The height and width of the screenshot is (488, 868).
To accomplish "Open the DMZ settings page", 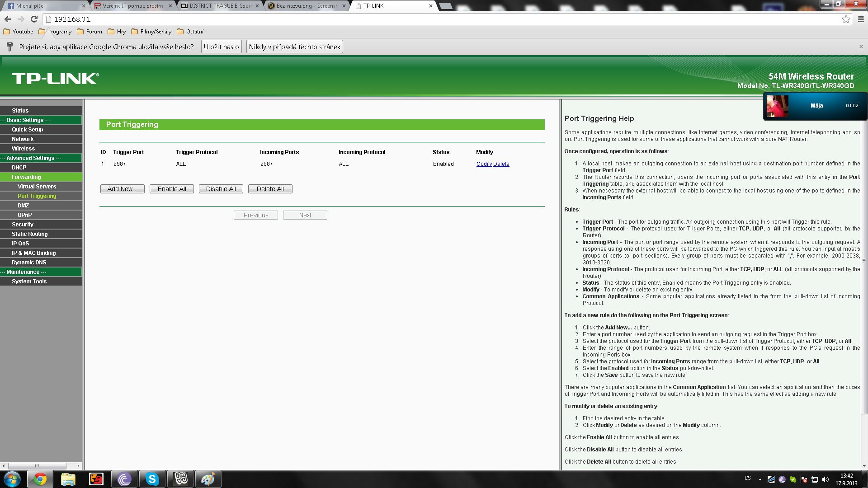I will click(23, 205).
